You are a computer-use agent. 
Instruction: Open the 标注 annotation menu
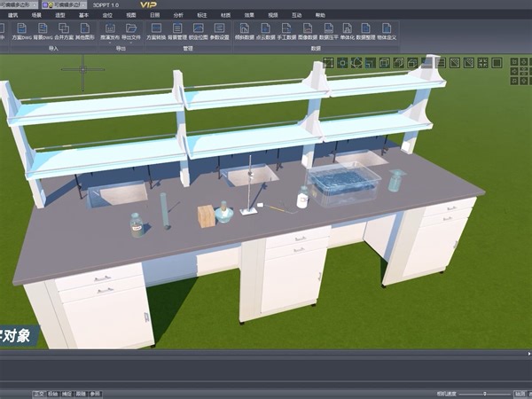tap(202, 15)
